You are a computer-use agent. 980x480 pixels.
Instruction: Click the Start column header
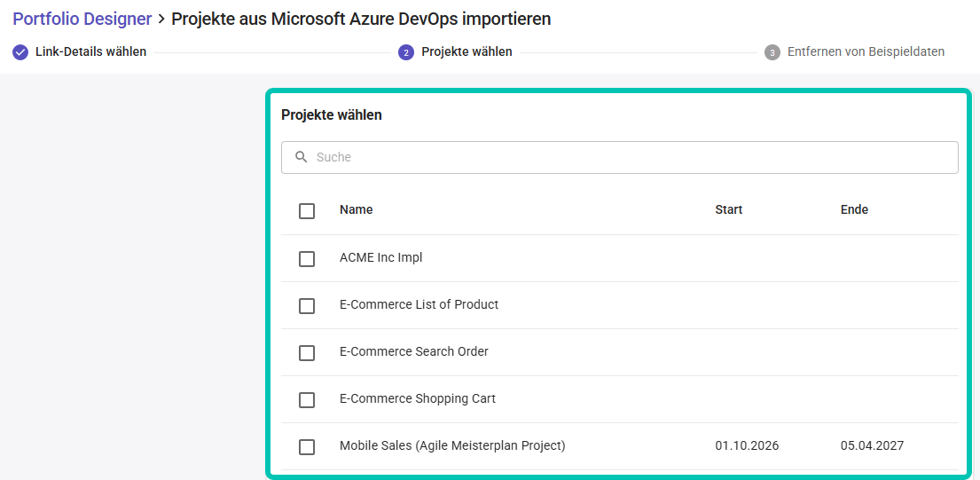[729, 210]
